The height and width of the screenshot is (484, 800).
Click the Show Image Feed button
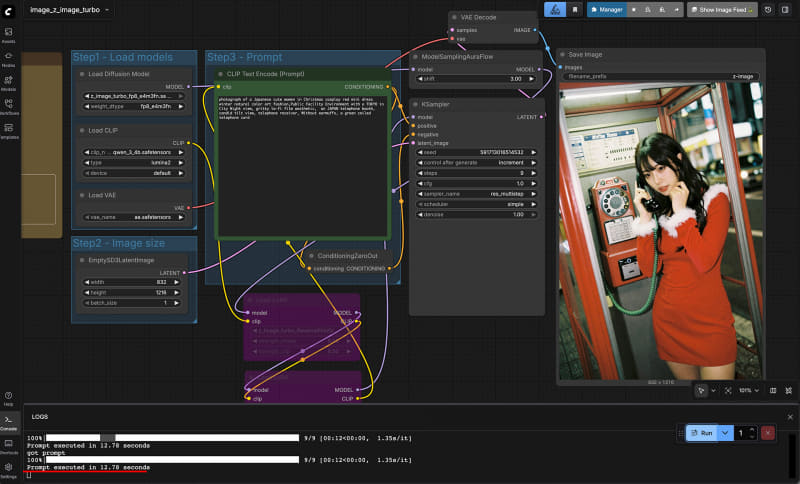click(722, 10)
